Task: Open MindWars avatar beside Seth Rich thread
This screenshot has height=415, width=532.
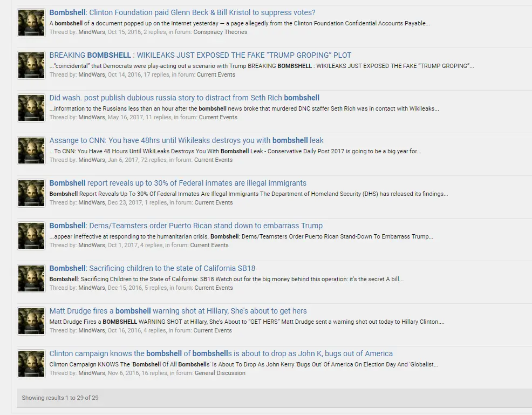Action: pyautogui.click(x=31, y=108)
